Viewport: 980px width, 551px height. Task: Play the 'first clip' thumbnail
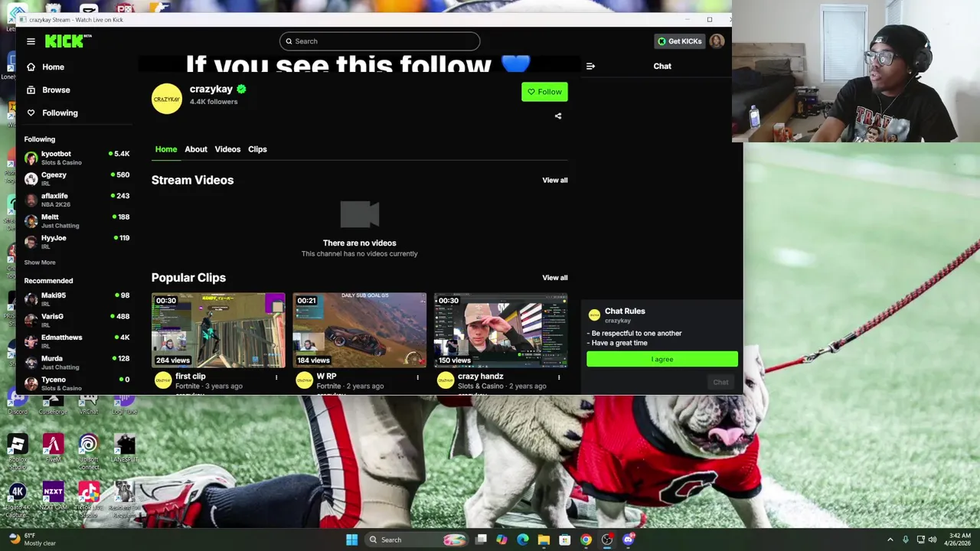[x=218, y=330]
